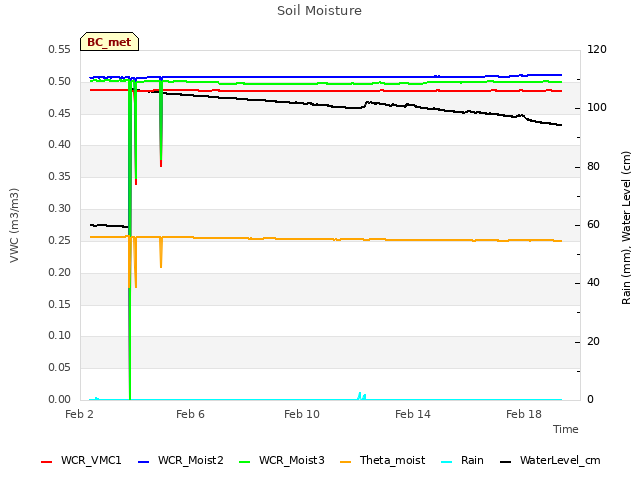
Task: Click the 0 right axis value
Action: (590, 399)
